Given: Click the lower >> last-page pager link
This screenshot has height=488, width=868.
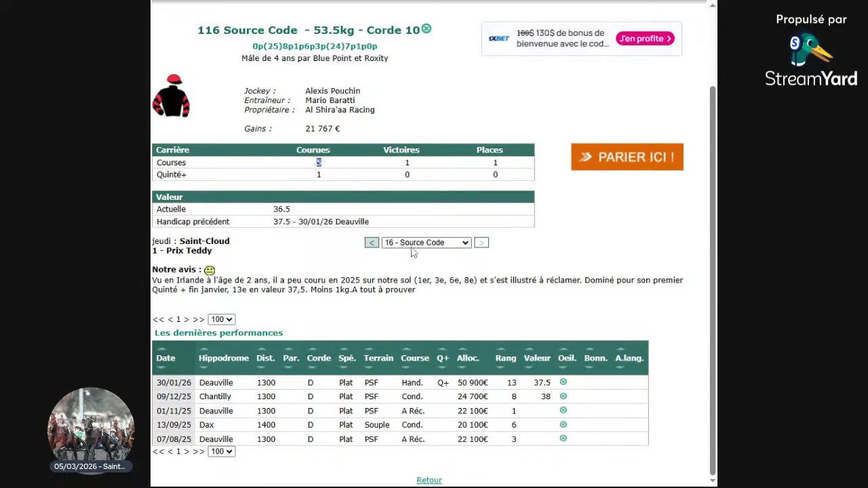Looking at the screenshot, I should click(x=198, y=451).
